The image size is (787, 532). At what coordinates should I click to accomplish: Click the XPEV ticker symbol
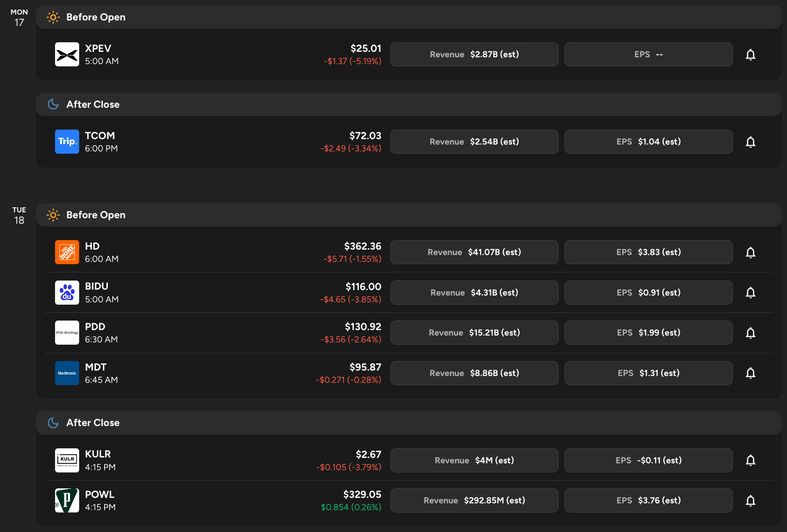pos(98,49)
